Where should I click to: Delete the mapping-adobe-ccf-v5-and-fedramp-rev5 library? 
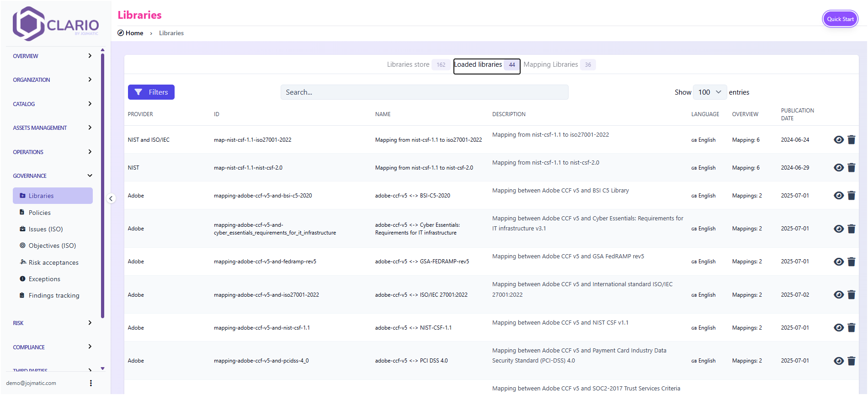coord(851,262)
